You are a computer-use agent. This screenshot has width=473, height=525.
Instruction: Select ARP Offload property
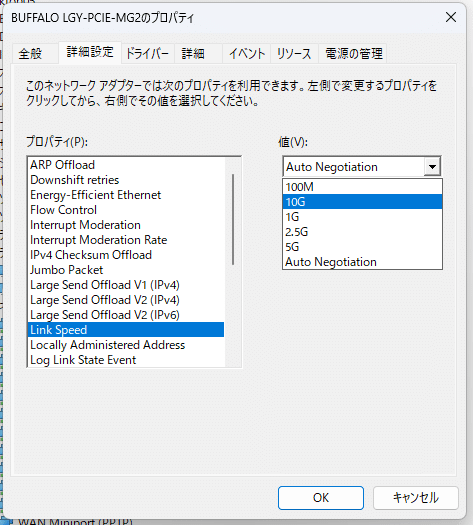click(126, 165)
